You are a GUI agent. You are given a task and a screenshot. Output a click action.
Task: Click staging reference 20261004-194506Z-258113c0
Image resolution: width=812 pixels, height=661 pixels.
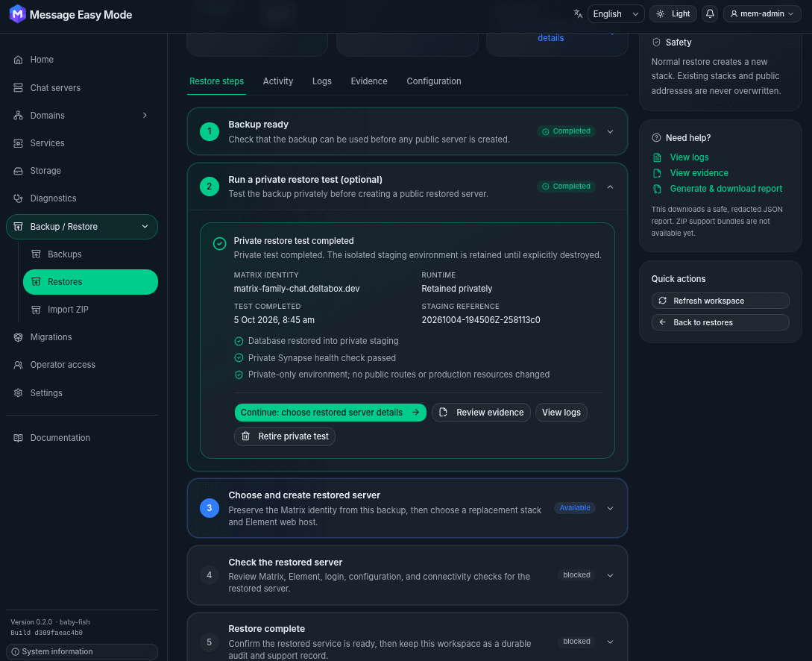pos(481,320)
